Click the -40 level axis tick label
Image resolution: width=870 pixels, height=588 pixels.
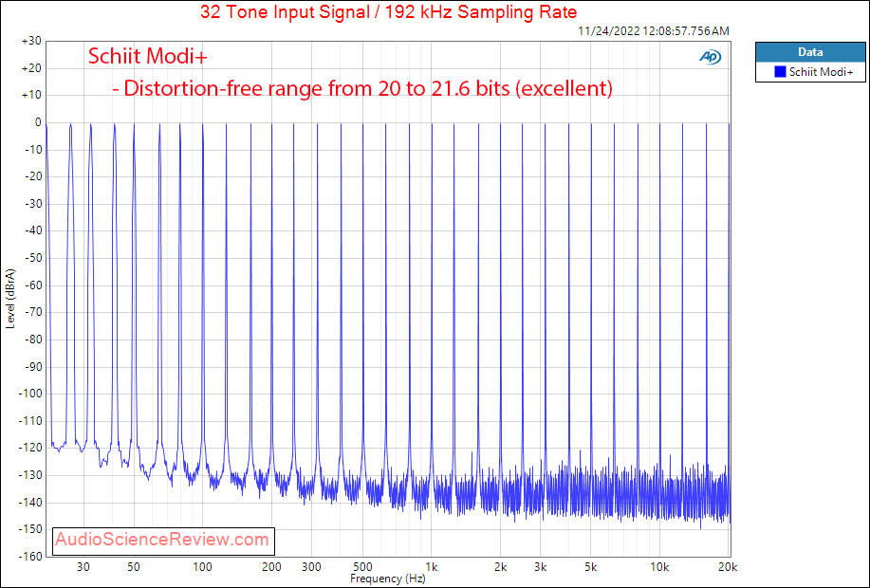click(x=32, y=230)
